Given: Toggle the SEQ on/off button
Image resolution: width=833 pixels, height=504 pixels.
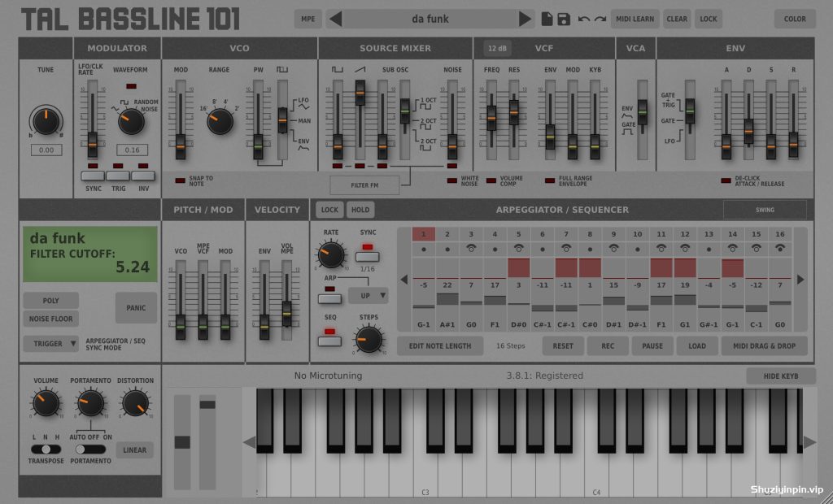Looking at the screenshot, I should point(329,341).
